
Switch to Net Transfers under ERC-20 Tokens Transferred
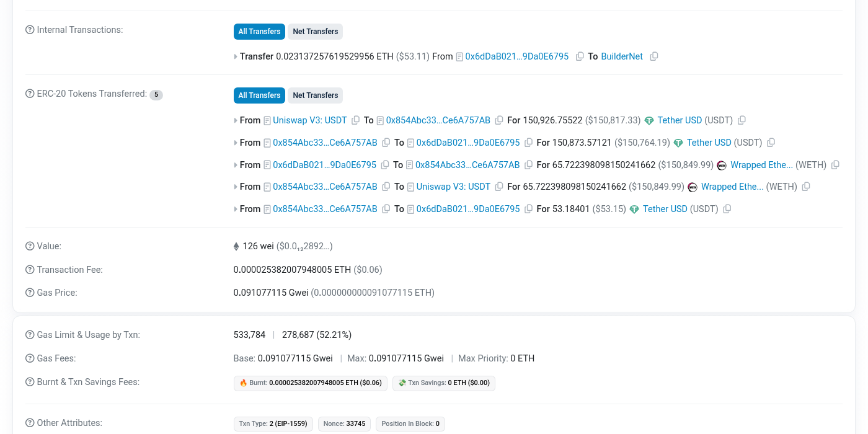pyautogui.click(x=316, y=95)
